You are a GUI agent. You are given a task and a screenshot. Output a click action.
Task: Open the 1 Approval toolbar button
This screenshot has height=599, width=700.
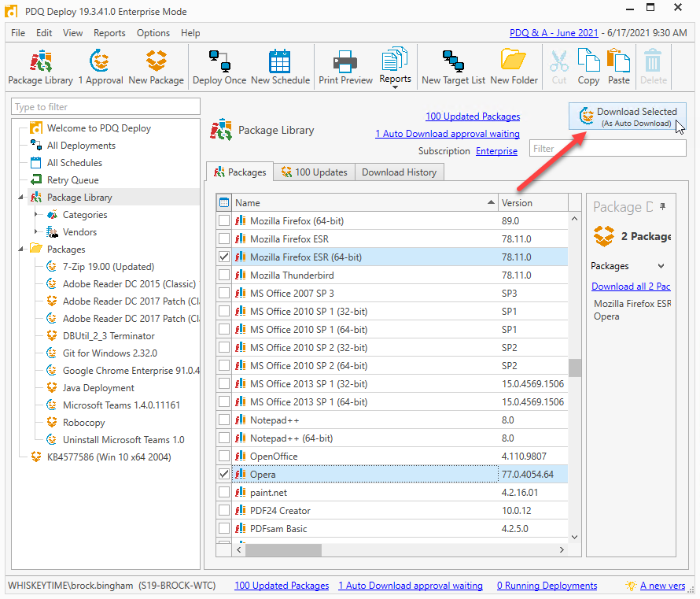[101, 67]
